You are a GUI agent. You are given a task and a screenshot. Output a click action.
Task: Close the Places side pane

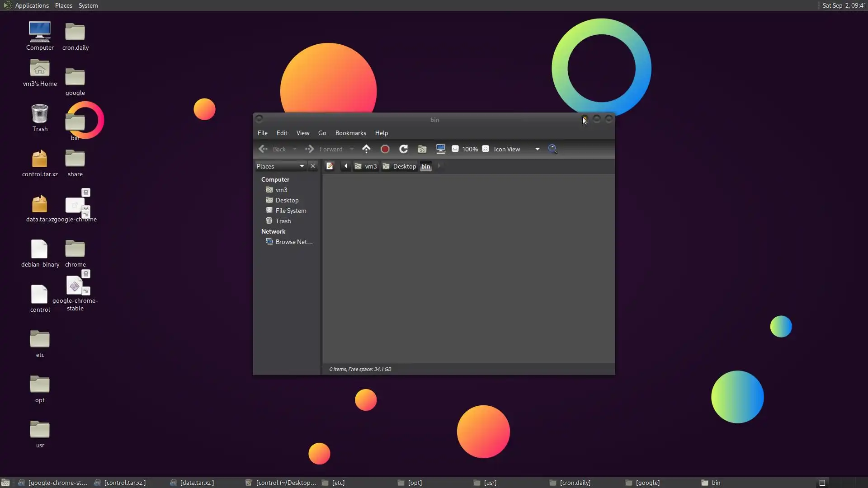click(x=313, y=166)
